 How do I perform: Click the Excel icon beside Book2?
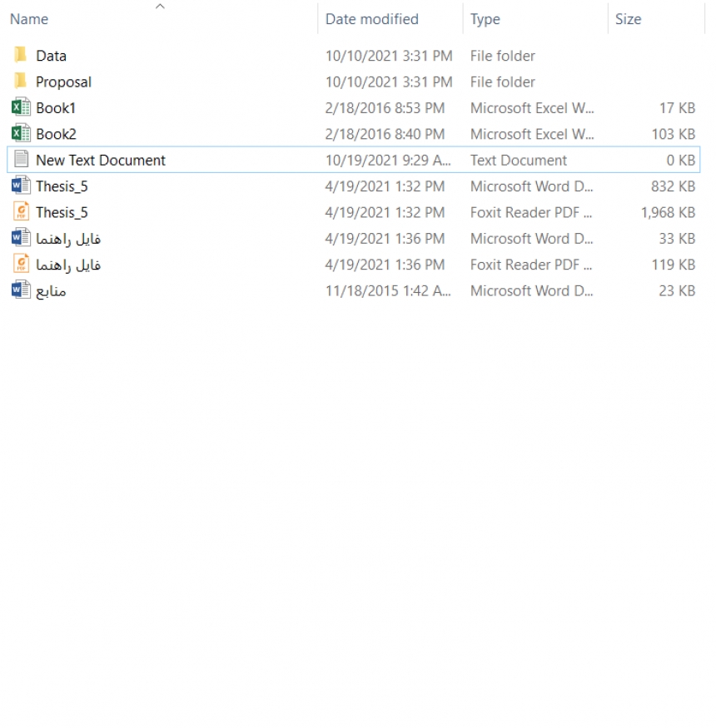click(21, 134)
